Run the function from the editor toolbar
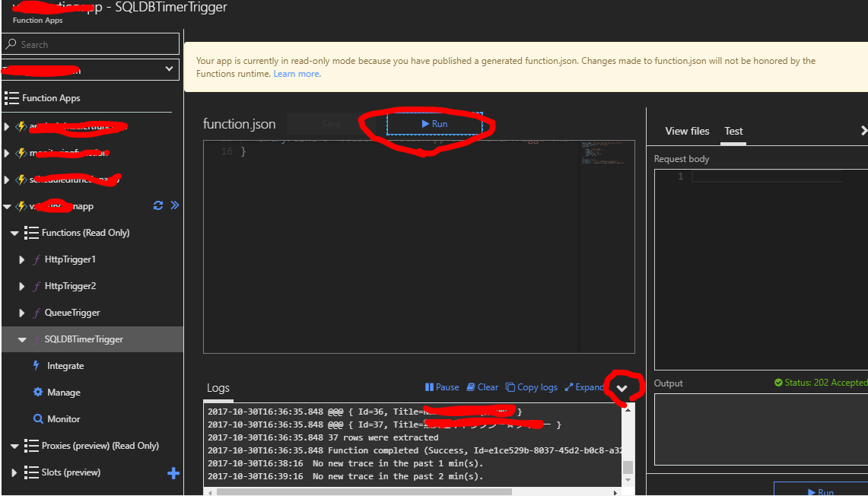Screen dimensions: 868x496 pyautogui.click(x=434, y=124)
